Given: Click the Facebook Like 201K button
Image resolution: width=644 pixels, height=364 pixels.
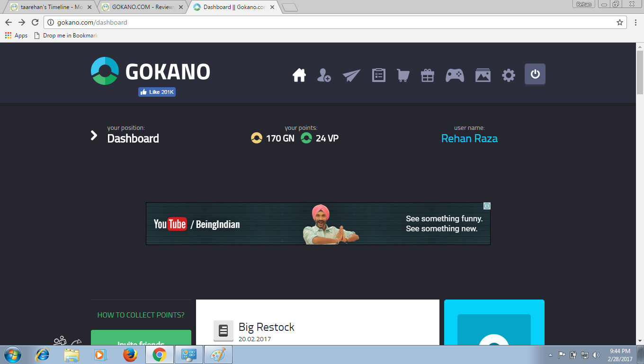Looking at the screenshot, I should point(157,92).
